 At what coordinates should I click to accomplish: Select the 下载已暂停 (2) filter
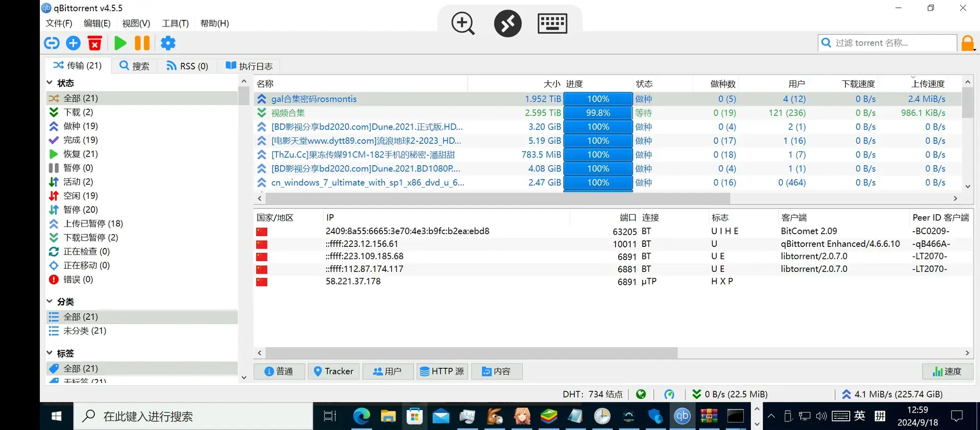click(142, 238)
